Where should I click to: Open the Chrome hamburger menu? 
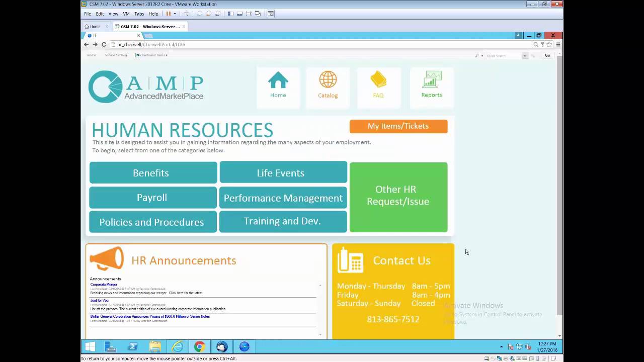click(558, 44)
